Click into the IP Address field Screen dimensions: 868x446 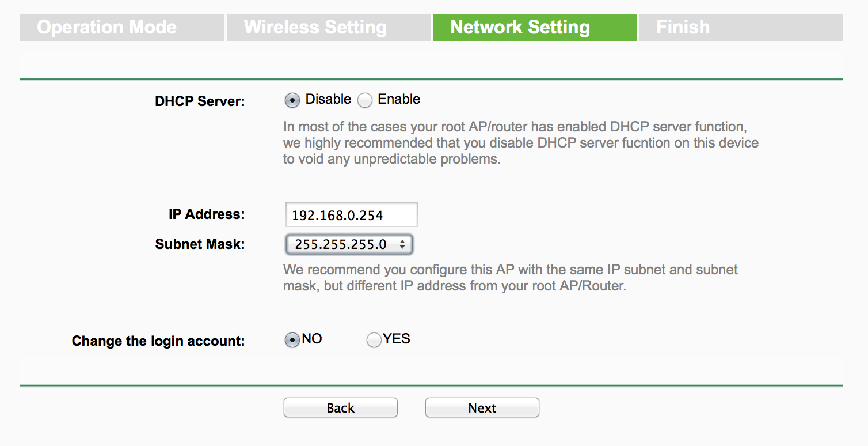[x=351, y=215]
